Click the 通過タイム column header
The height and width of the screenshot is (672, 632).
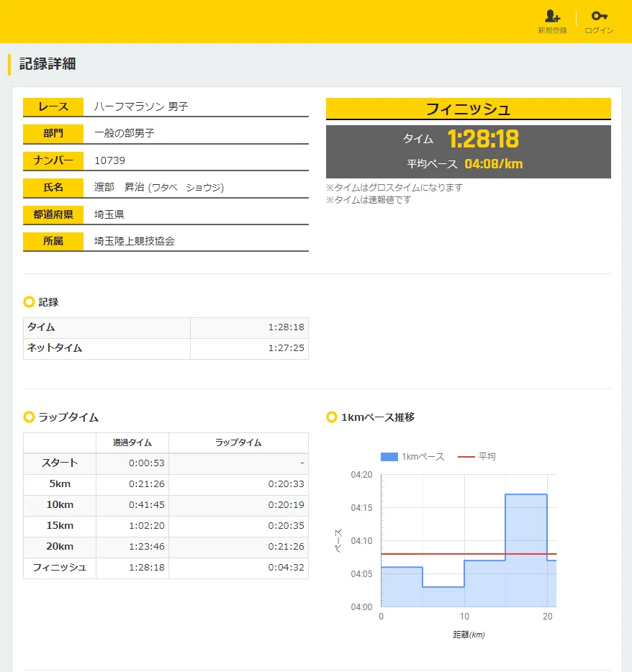pyautogui.click(x=132, y=442)
